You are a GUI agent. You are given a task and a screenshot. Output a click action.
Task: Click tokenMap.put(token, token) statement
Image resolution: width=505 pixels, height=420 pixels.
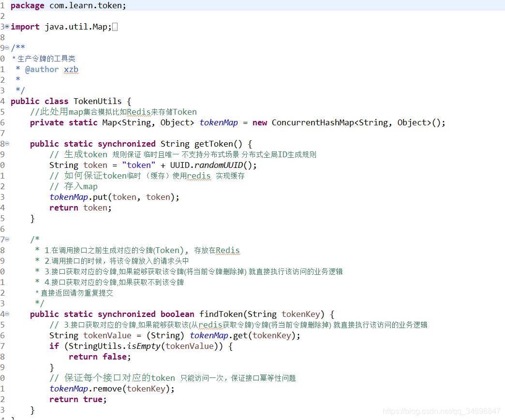114,197
